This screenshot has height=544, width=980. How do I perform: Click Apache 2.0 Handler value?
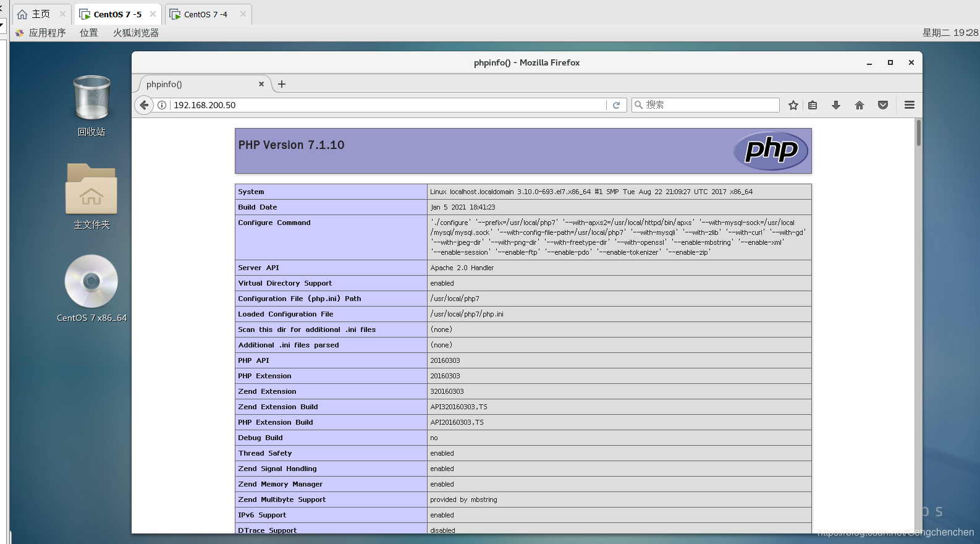click(462, 268)
